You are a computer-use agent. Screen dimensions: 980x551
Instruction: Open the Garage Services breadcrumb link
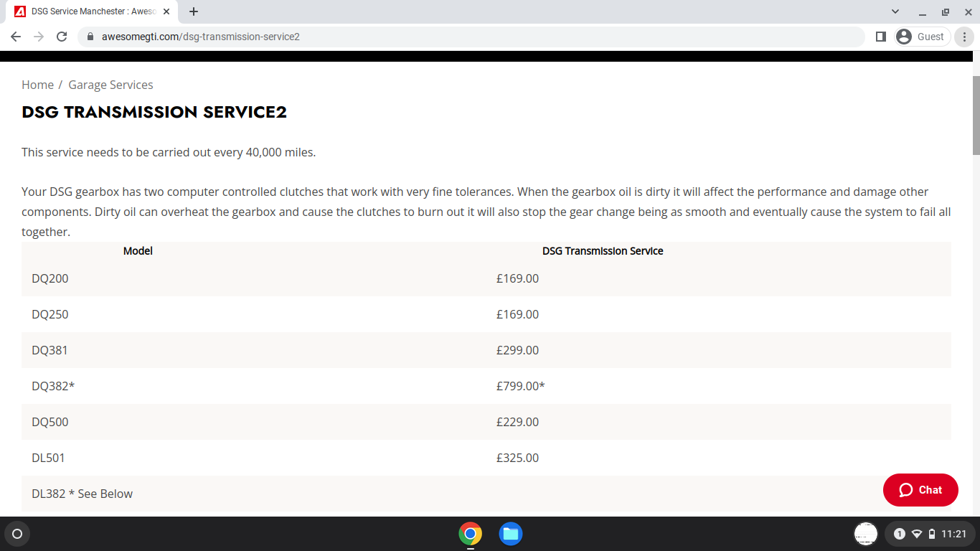tap(110, 85)
